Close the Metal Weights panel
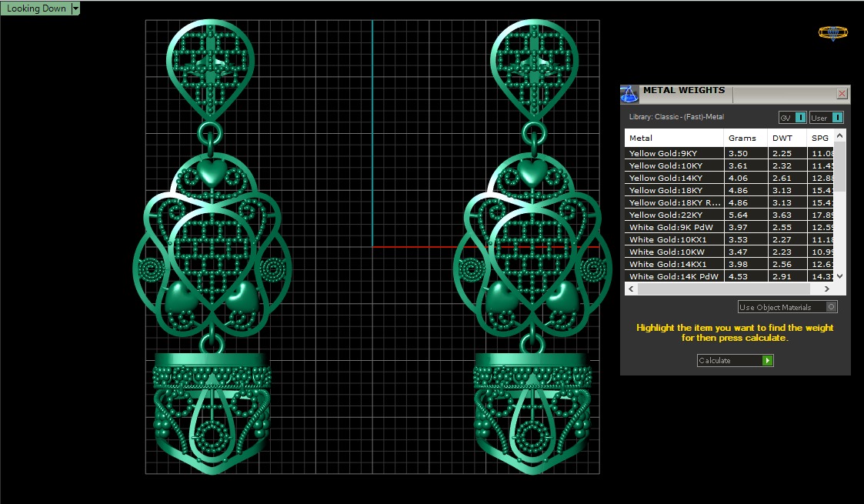Screen dimensions: 864x504 842,94
